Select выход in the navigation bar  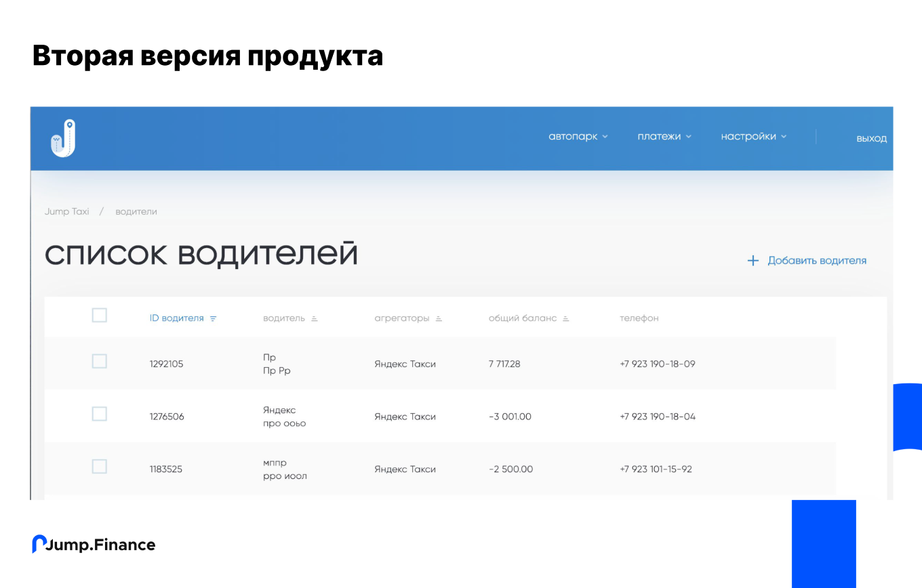tap(872, 138)
